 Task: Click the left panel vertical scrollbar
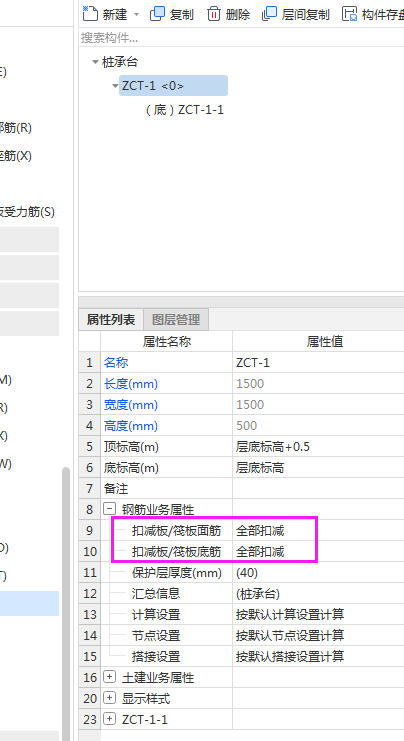coord(66,604)
